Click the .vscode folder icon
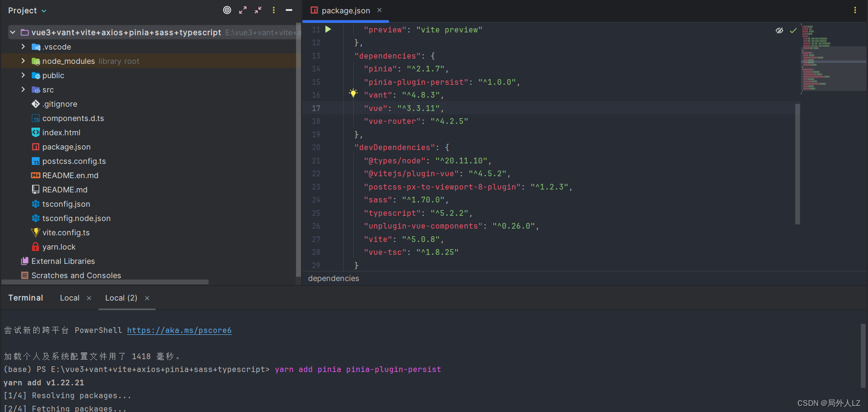 [36, 47]
